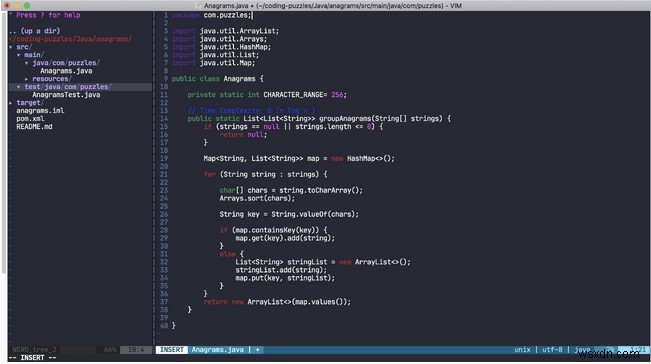Select the main/ folder name

click(34, 55)
